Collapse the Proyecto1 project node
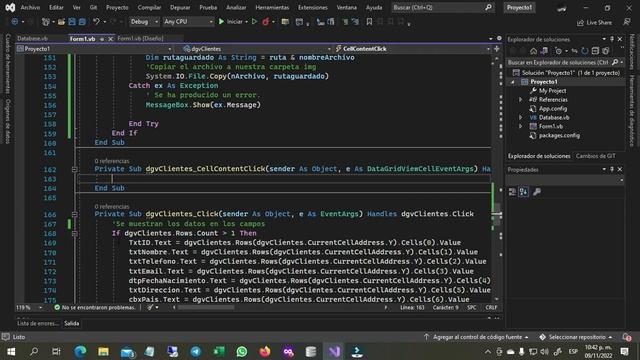Image resolution: width=640 pixels, height=360 pixels. coord(513,82)
